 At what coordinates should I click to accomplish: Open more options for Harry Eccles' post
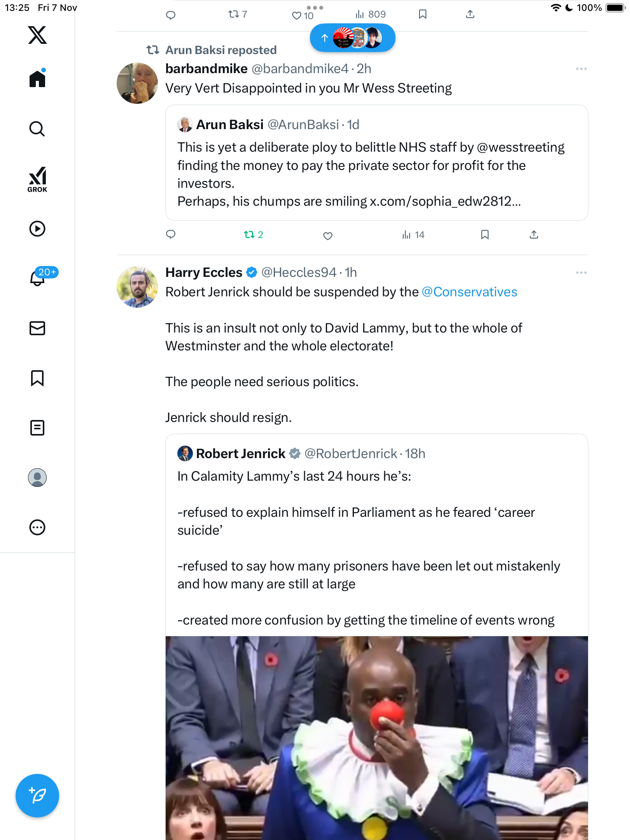[581, 273]
